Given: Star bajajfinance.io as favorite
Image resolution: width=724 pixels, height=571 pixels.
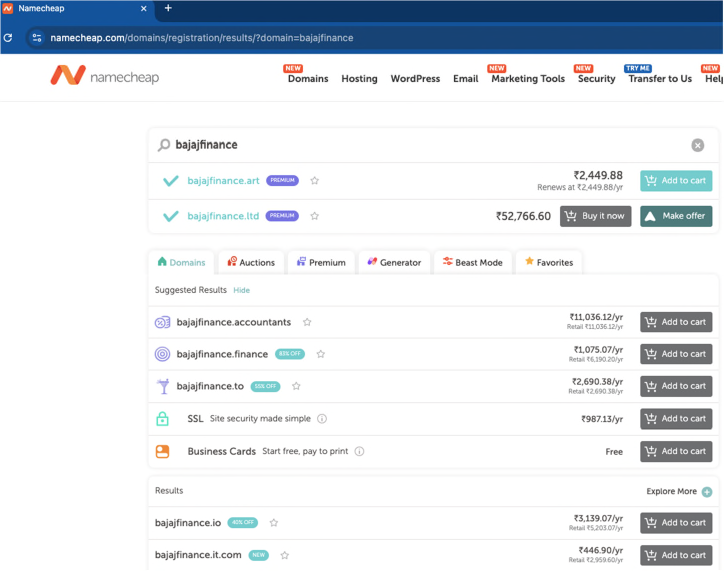Looking at the screenshot, I should coord(274,523).
